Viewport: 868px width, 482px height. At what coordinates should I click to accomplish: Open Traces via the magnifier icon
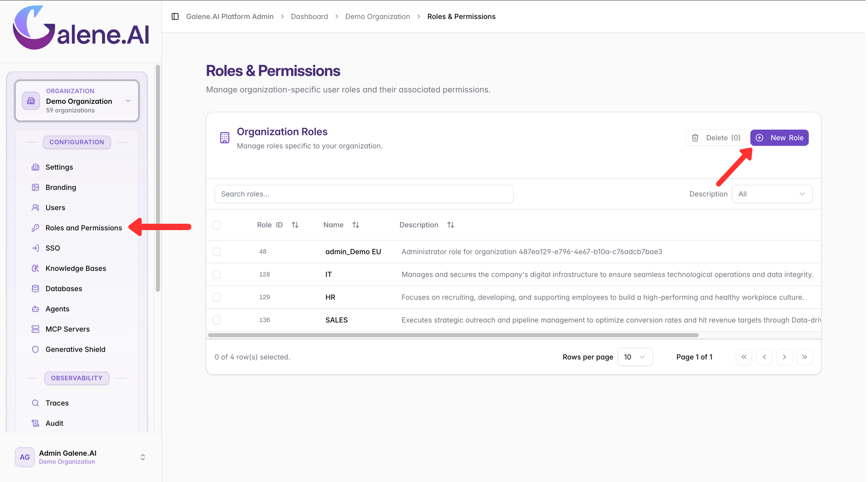pos(35,403)
